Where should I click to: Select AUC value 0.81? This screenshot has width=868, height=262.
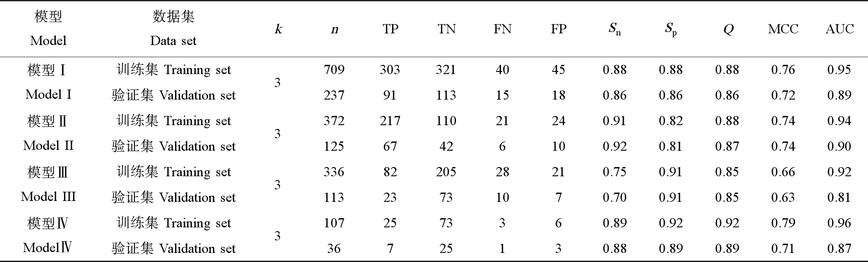[839, 197]
